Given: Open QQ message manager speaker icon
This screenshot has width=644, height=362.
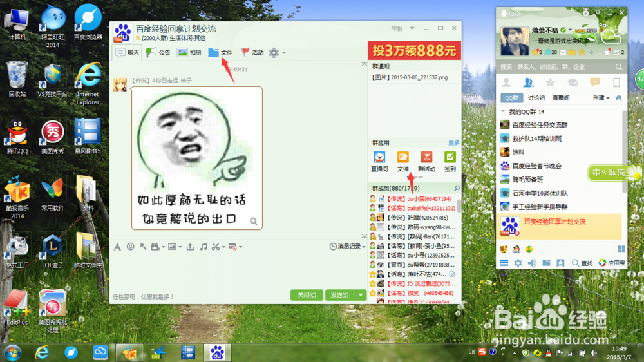Looking at the screenshot, I should (x=532, y=263).
